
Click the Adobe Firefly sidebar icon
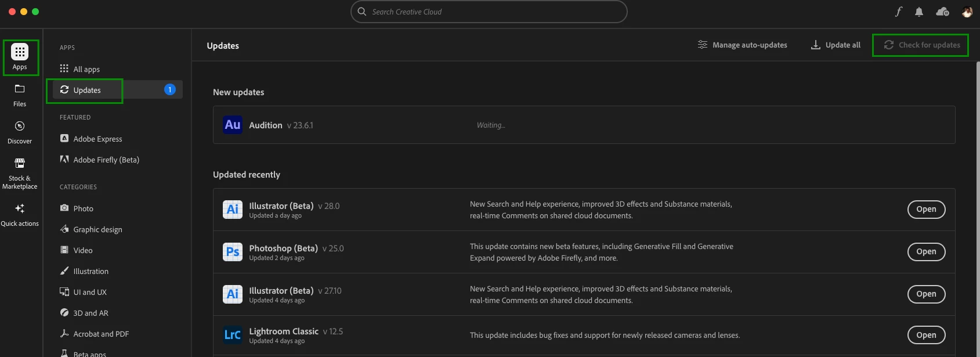(x=64, y=159)
